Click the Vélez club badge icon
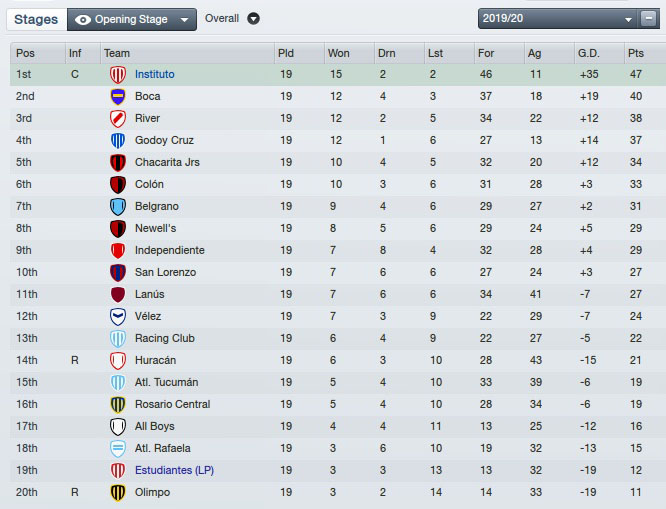 click(117, 317)
